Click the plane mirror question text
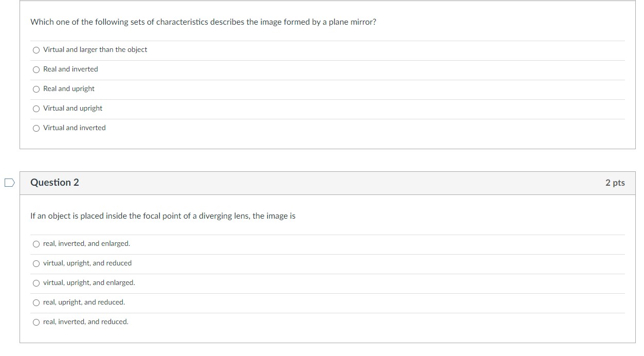Screen dimensions: 644x356 [x=204, y=22]
